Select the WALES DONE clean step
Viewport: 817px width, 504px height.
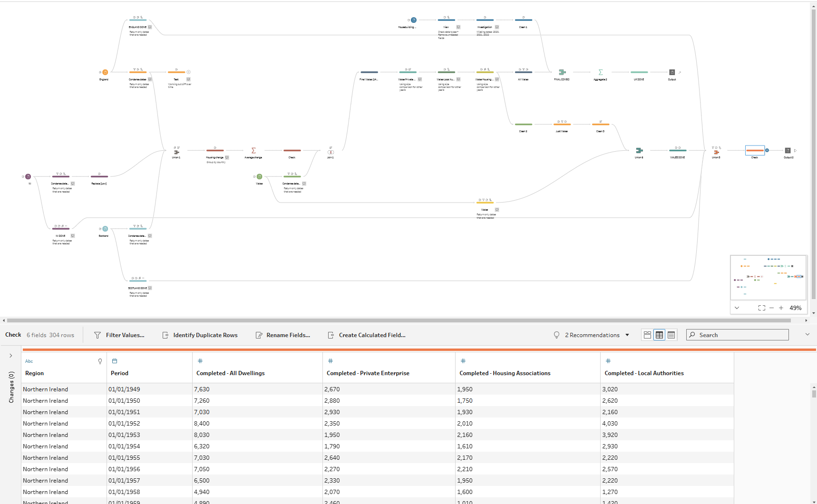[x=678, y=151]
